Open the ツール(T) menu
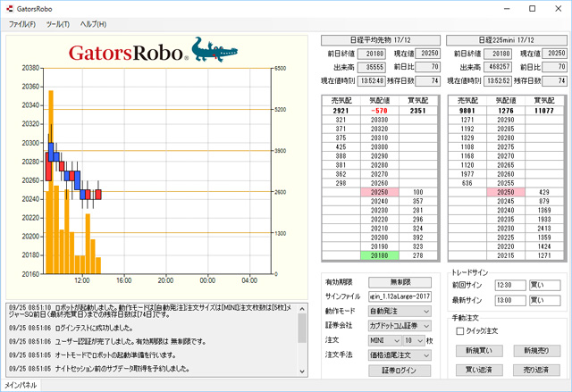 click(58, 24)
